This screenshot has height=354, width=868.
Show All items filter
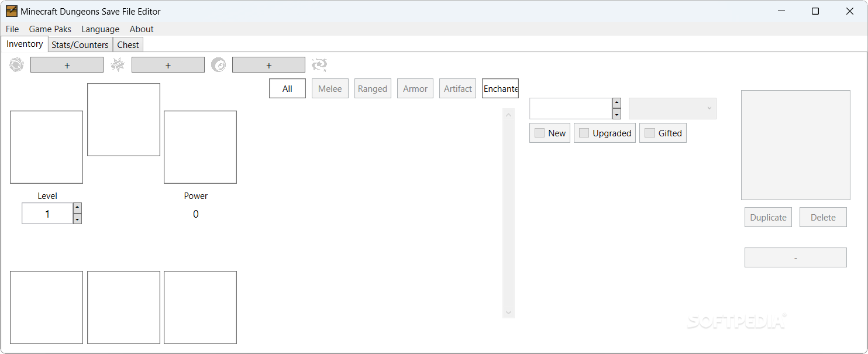click(x=287, y=88)
